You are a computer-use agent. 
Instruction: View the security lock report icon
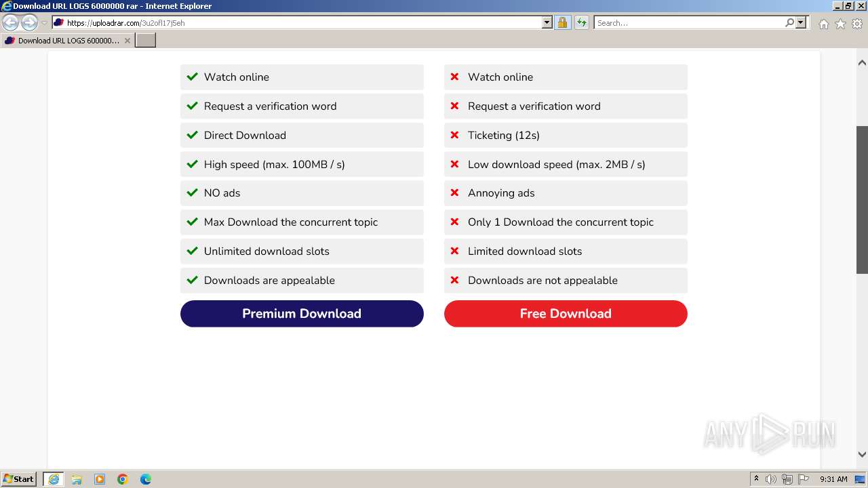(562, 22)
